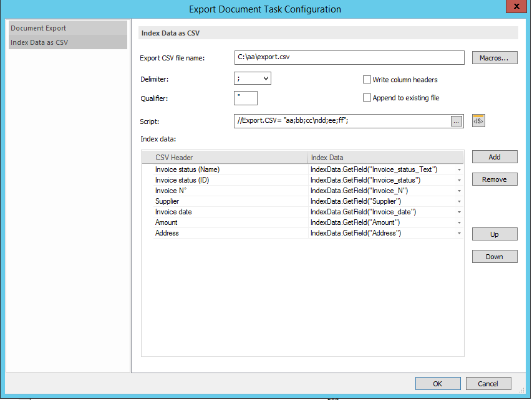Screen dimensions: 532x400
Task: Expand the dropdown for the Address row
Action: click(460, 233)
